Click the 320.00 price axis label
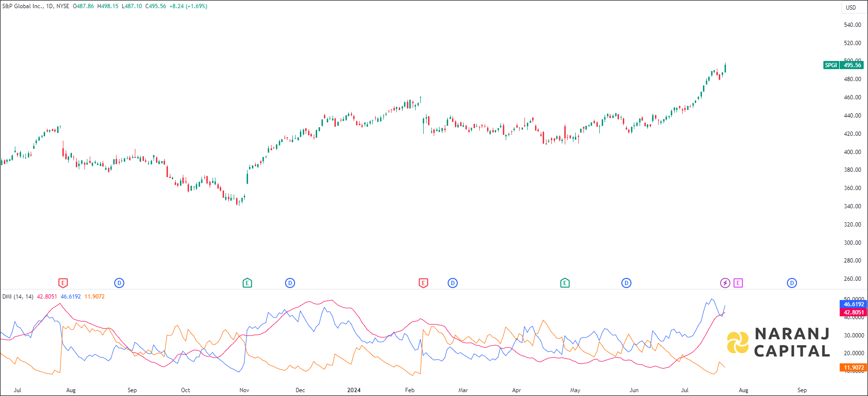 pyautogui.click(x=853, y=225)
